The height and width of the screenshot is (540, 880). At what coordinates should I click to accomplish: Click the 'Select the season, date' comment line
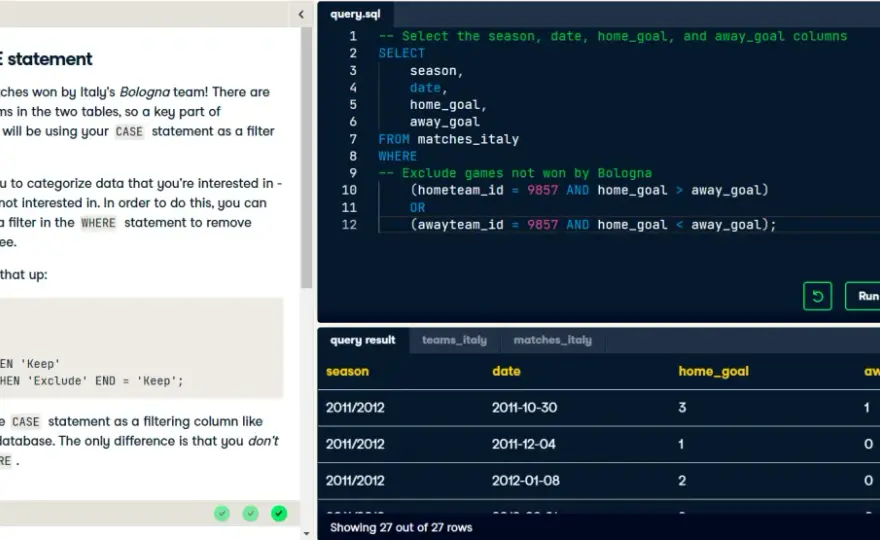click(613, 36)
